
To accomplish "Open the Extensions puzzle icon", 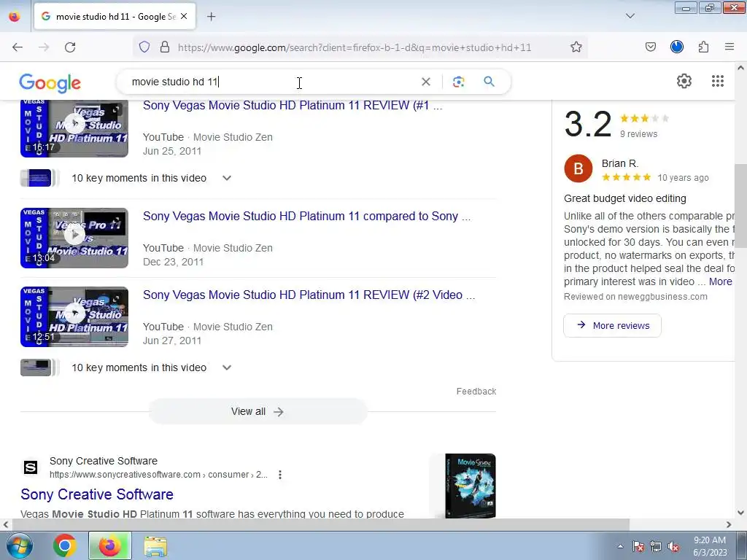I will (704, 47).
